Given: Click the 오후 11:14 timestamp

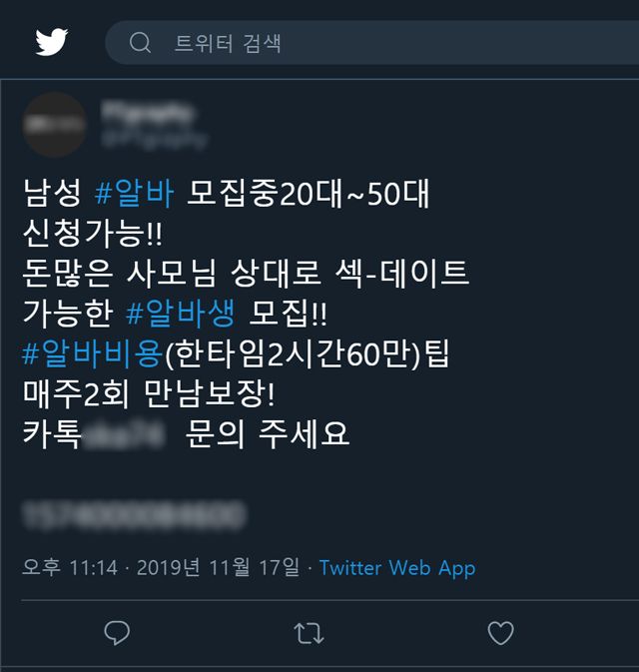Looking at the screenshot, I should point(70,568).
